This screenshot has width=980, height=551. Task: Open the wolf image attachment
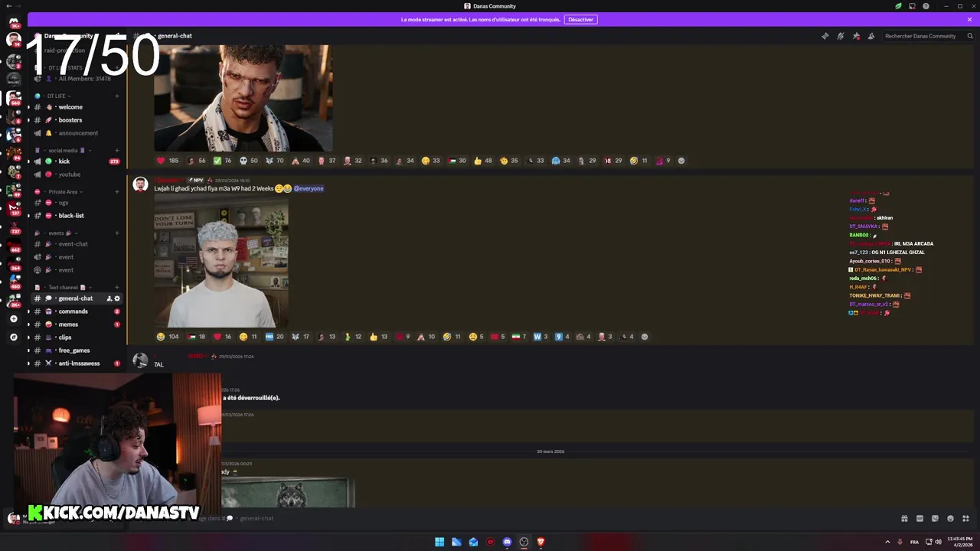288,494
